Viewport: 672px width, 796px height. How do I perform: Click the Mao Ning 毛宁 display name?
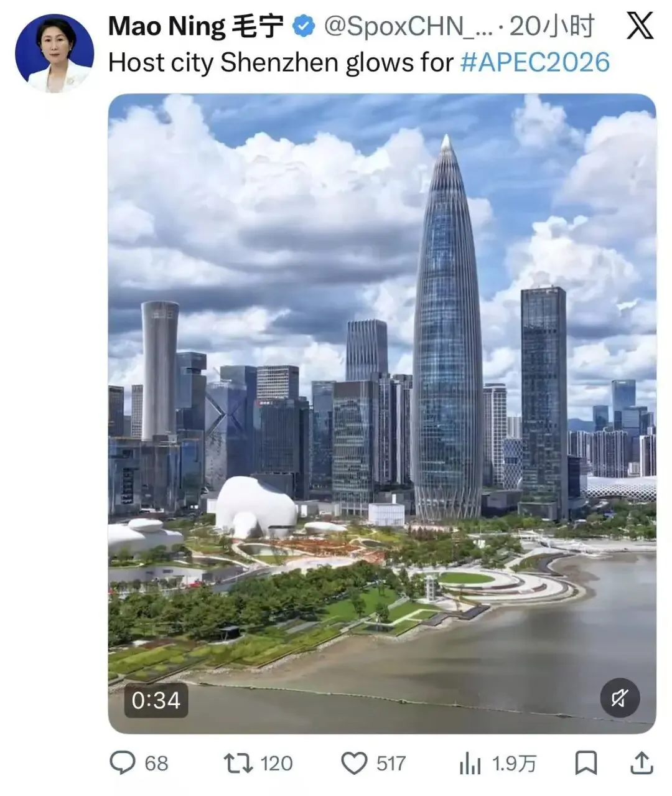pyautogui.click(x=196, y=27)
